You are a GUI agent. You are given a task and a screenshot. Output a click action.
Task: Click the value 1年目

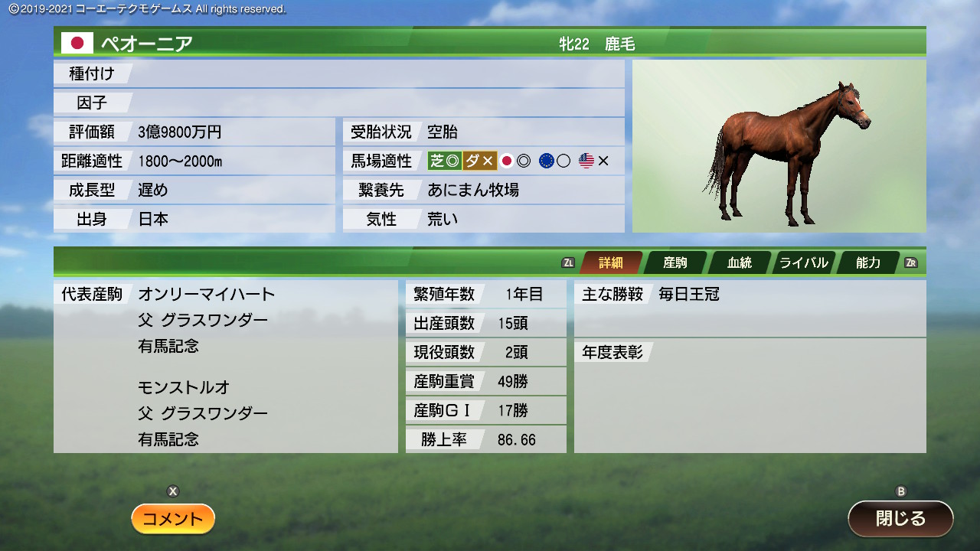pos(524,295)
